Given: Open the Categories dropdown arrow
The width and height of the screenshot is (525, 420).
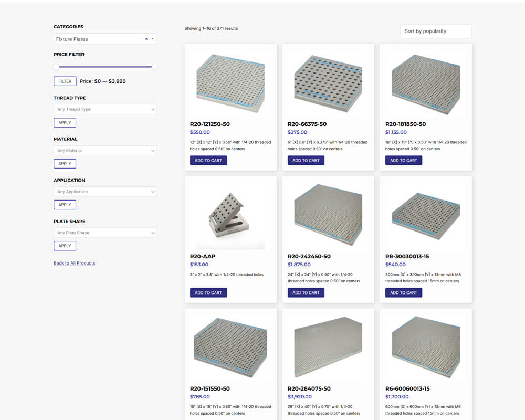Looking at the screenshot, I should click(152, 39).
